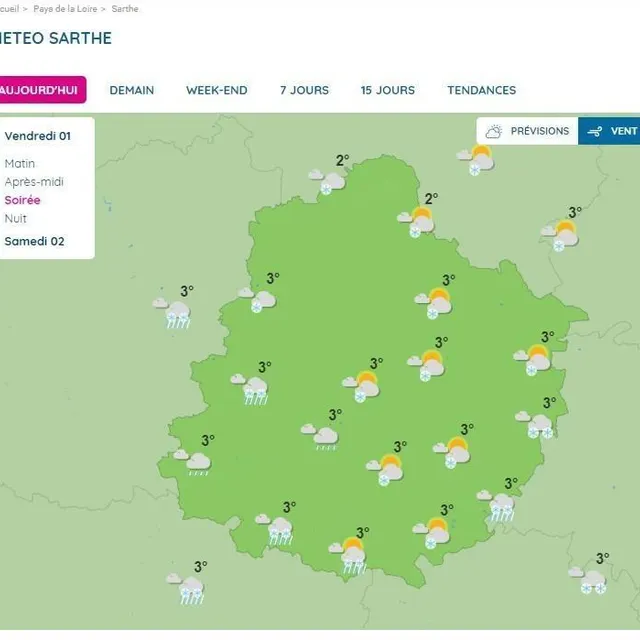Open the 15 JOURS tab
Image resolution: width=640 pixels, height=640 pixels.
388,90
